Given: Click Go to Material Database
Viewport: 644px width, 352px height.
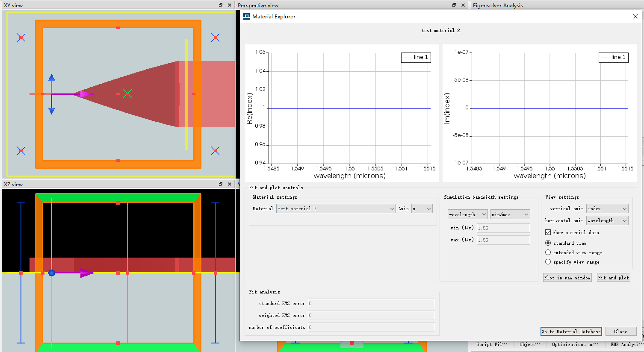Looking at the screenshot, I should tap(571, 331).
